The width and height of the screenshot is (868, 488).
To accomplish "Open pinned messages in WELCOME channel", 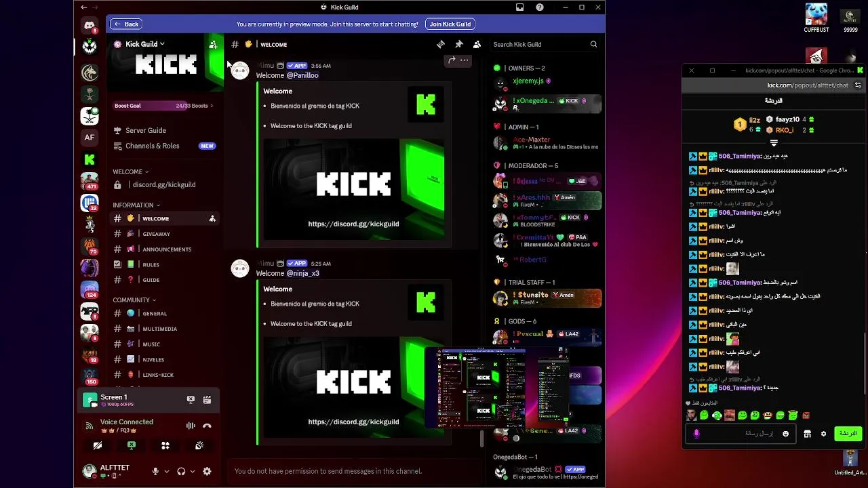I will 459,44.
